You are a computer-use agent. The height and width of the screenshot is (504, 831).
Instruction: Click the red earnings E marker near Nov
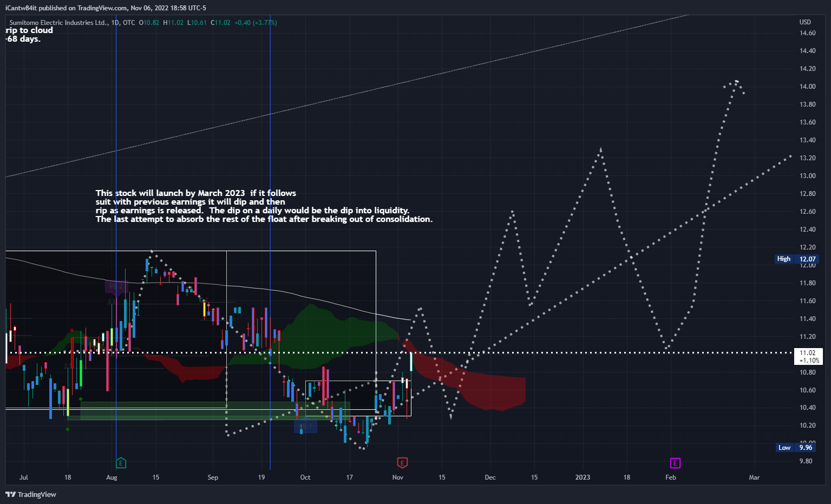coord(402,462)
